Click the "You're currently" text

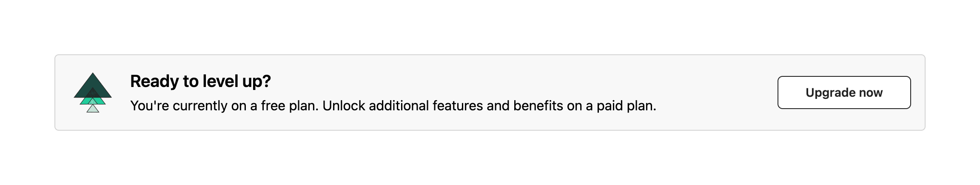click(x=179, y=106)
